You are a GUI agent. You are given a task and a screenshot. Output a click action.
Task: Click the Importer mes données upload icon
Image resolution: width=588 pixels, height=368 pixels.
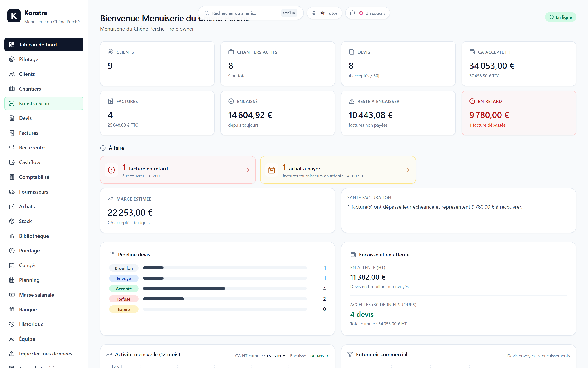[12, 354]
